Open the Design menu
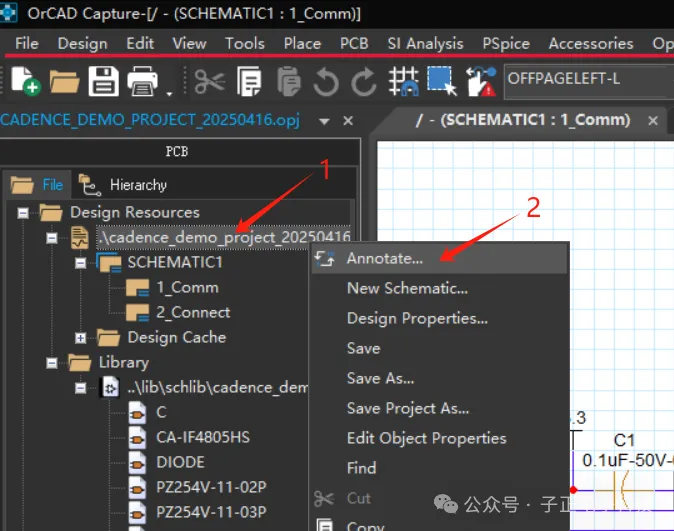674x531 pixels. tap(83, 43)
